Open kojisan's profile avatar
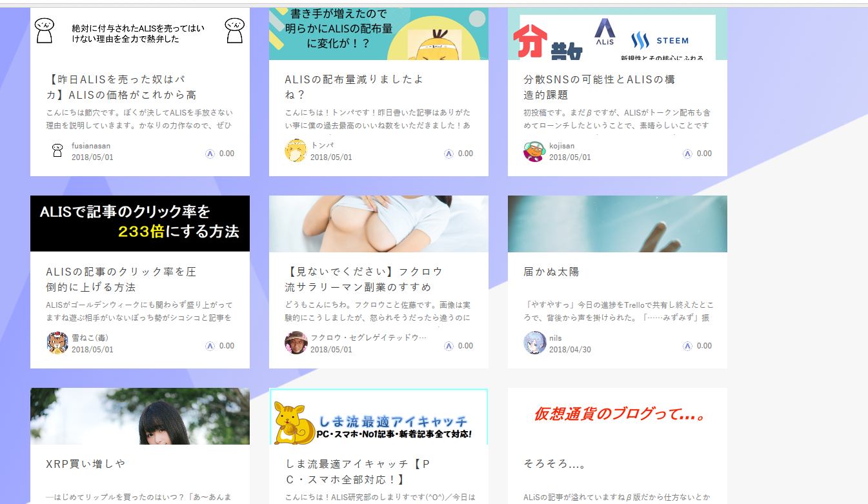This screenshot has height=504, width=868. [x=534, y=150]
